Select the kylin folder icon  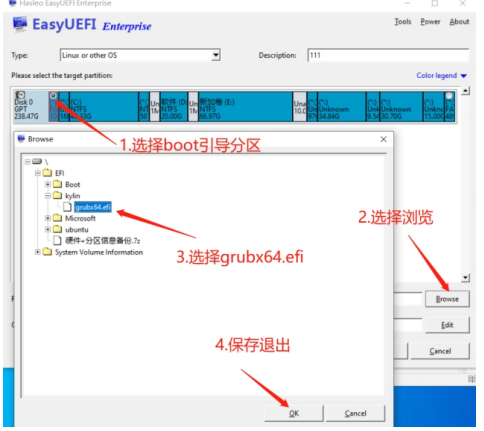point(58,195)
